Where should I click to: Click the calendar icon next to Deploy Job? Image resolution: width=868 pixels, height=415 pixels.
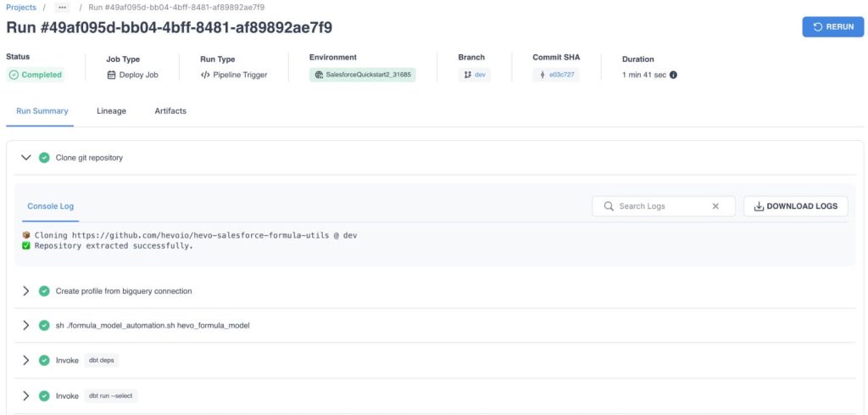point(111,75)
